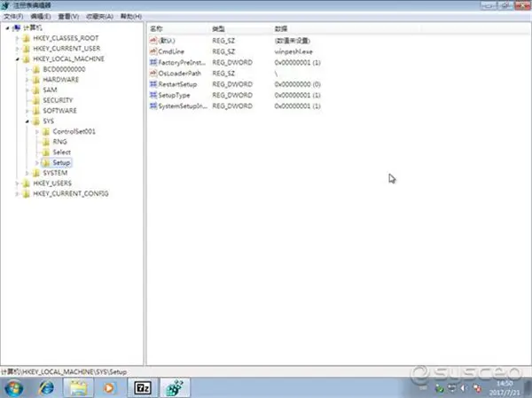Click the Registry Editor taskbar button
The width and height of the screenshot is (532, 398).
175,388
